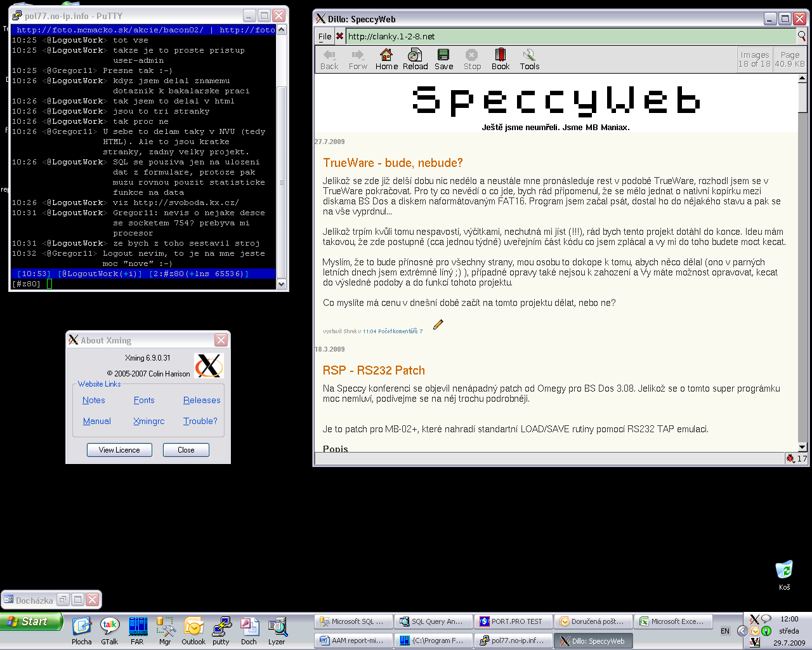Image resolution: width=812 pixels, height=650 pixels.
Task: Close the About Xming dialog via Close button
Action: coord(186,450)
